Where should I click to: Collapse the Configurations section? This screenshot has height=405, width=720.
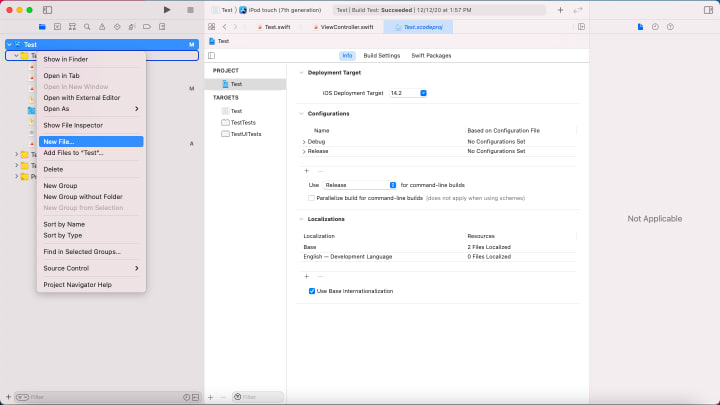coord(301,113)
